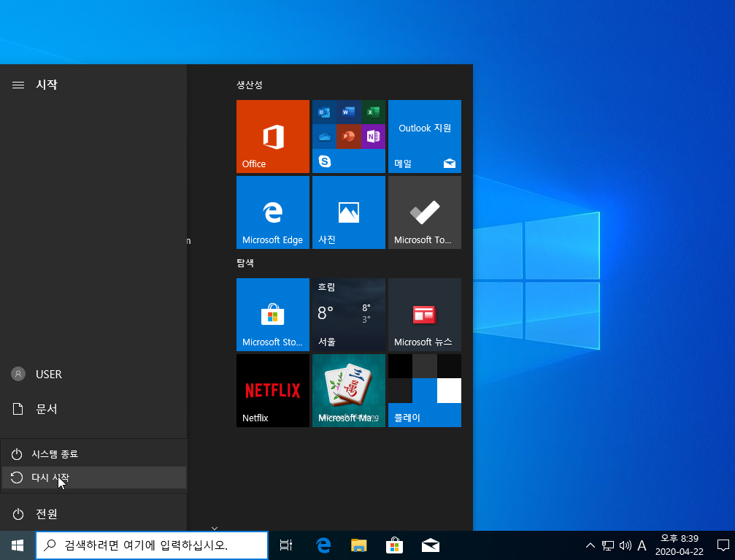735x560 pixels.
Task: Open 문서 (Documents) from Start sidebar
Action: [93, 409]
